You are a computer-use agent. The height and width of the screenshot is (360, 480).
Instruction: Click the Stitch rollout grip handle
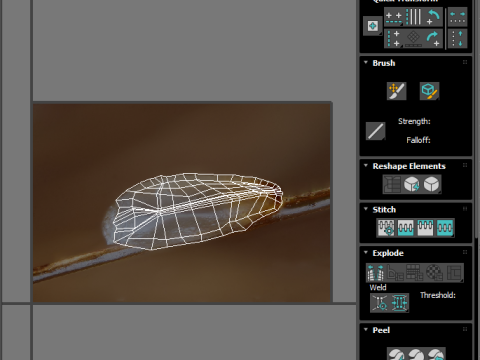465,209
